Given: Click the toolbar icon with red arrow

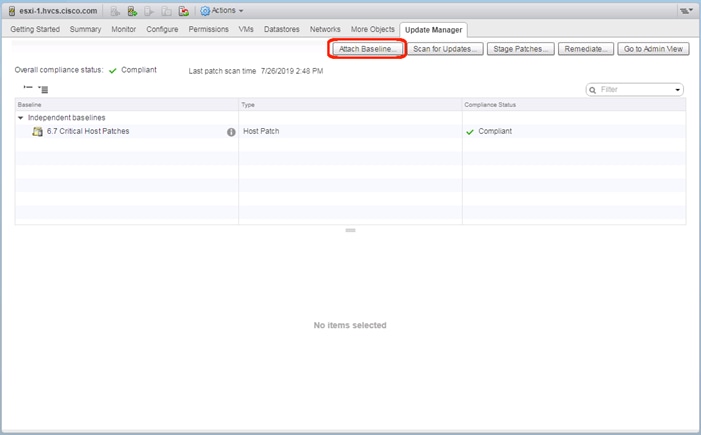Looking at the screenshot, I should pos(183,11).
